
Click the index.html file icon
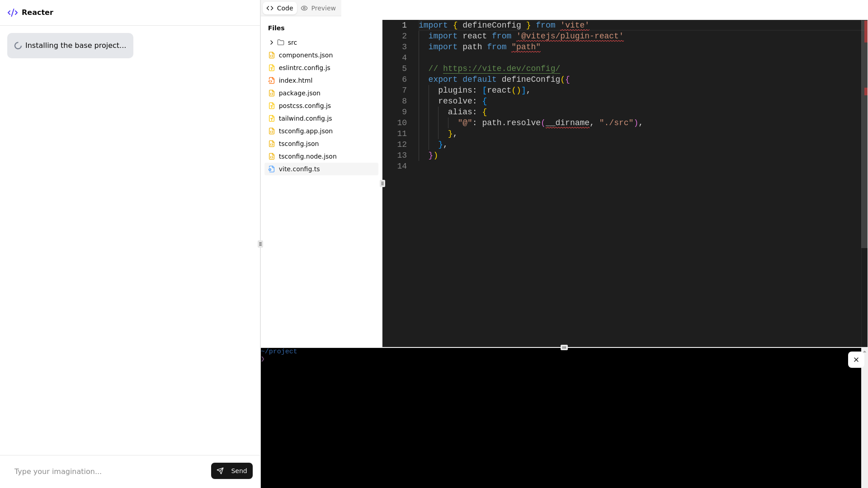click(272, 80)
